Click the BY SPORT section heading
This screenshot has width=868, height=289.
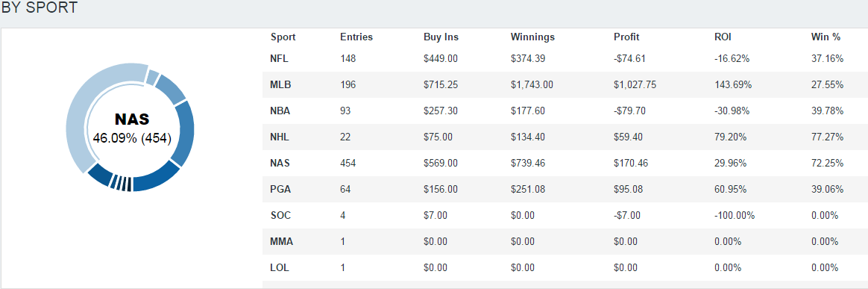click(x=40, y=8)
